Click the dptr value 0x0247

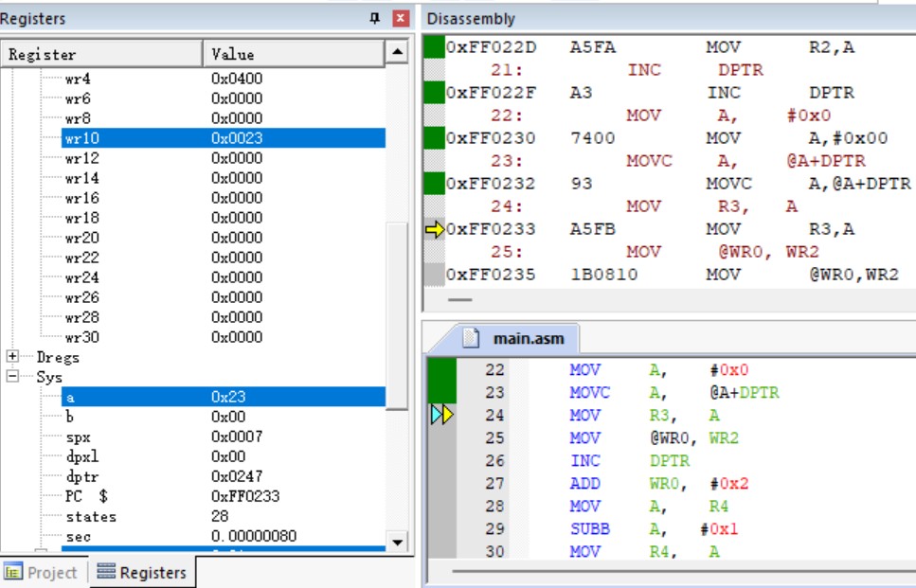tap(237, 476)
